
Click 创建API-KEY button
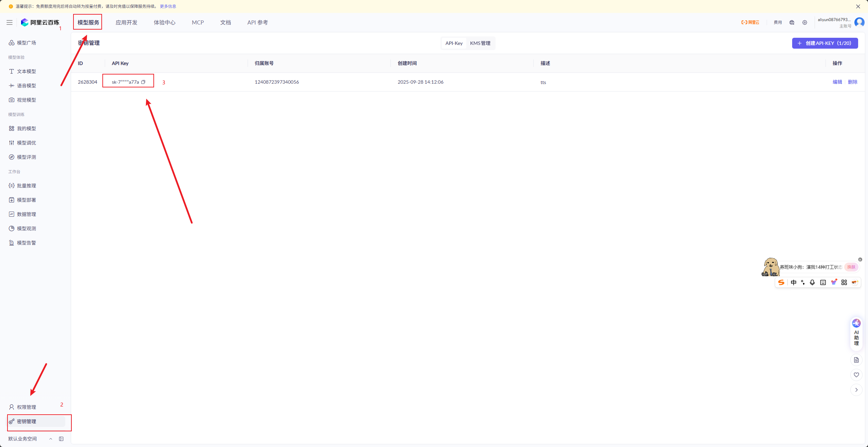click(x=825, y=43)
